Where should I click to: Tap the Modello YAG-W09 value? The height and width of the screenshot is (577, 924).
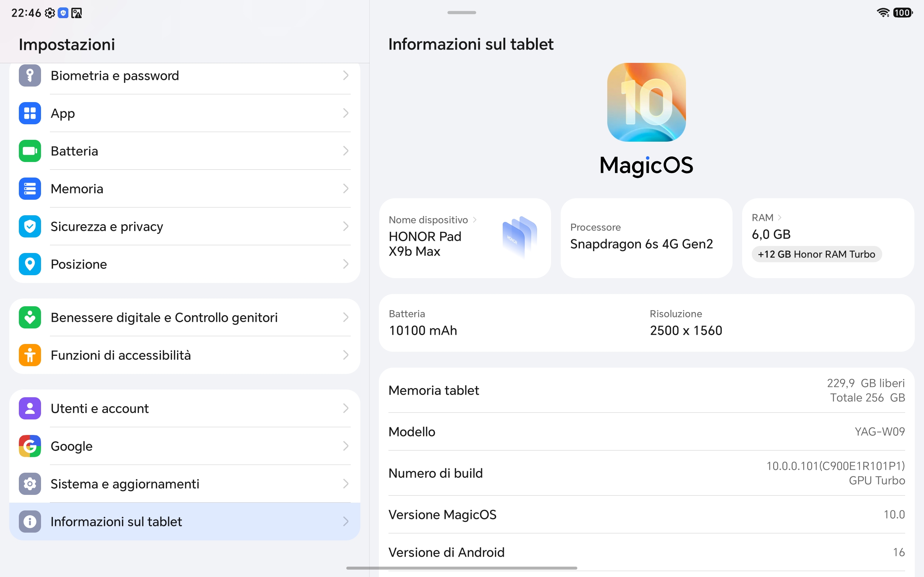coord(880,432)
